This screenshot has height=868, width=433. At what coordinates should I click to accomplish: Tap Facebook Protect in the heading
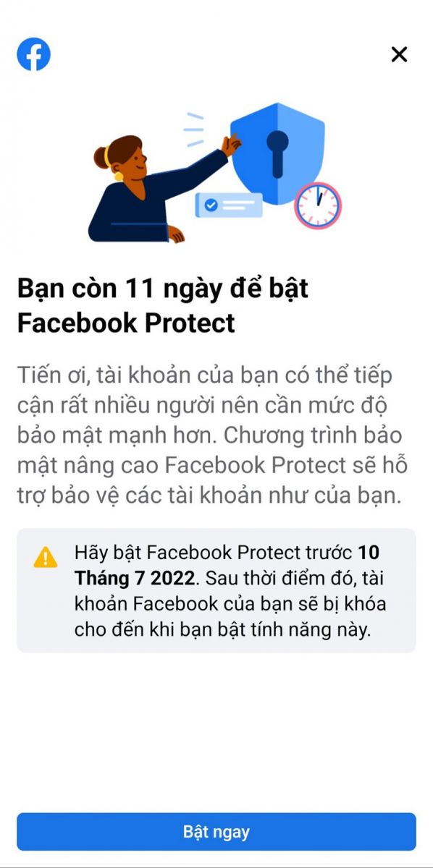(126, 323)
